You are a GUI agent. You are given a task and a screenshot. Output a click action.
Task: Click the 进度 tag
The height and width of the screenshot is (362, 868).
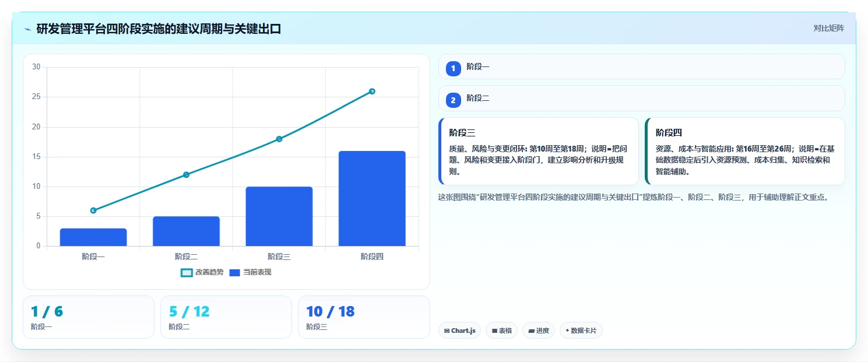pos(539,331)
